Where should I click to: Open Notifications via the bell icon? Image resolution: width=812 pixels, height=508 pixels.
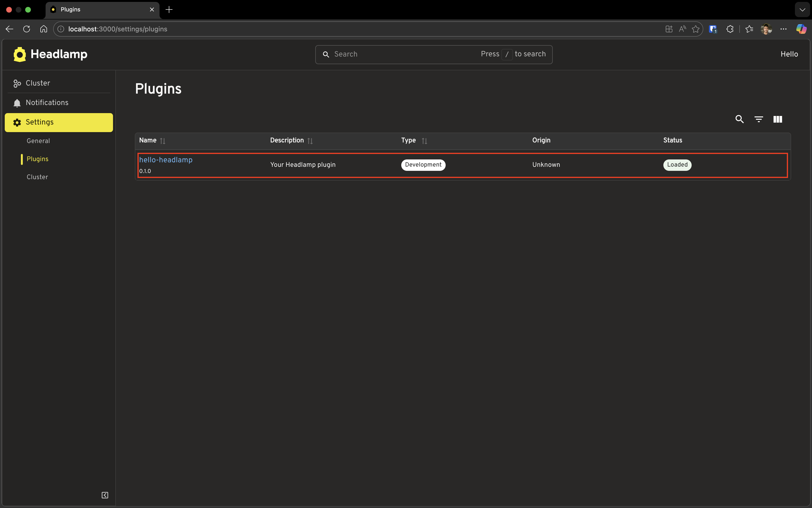click(x=17, y=103)
